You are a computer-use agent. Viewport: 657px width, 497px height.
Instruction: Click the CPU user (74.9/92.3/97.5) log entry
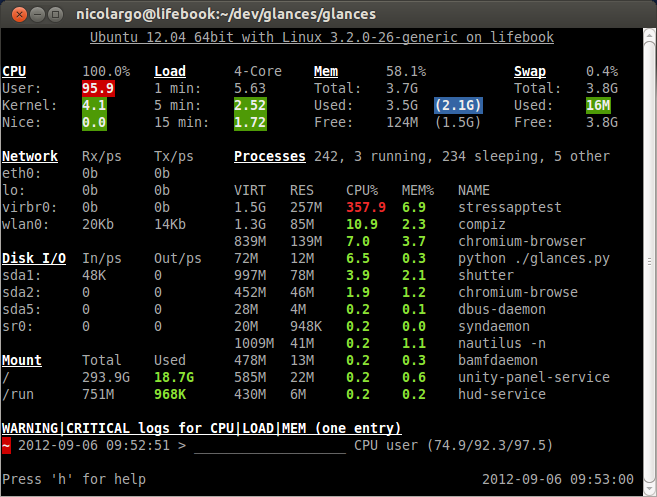tap(453, 445)
